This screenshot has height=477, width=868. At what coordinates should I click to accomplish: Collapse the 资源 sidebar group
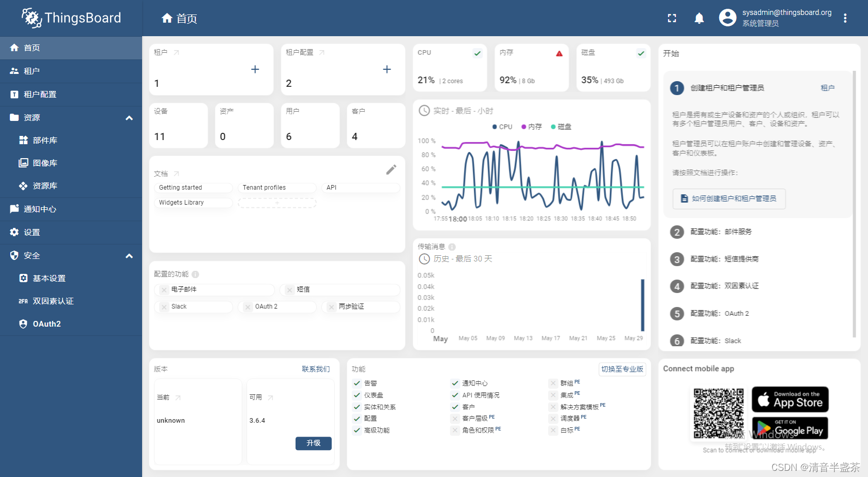(129, 118)
